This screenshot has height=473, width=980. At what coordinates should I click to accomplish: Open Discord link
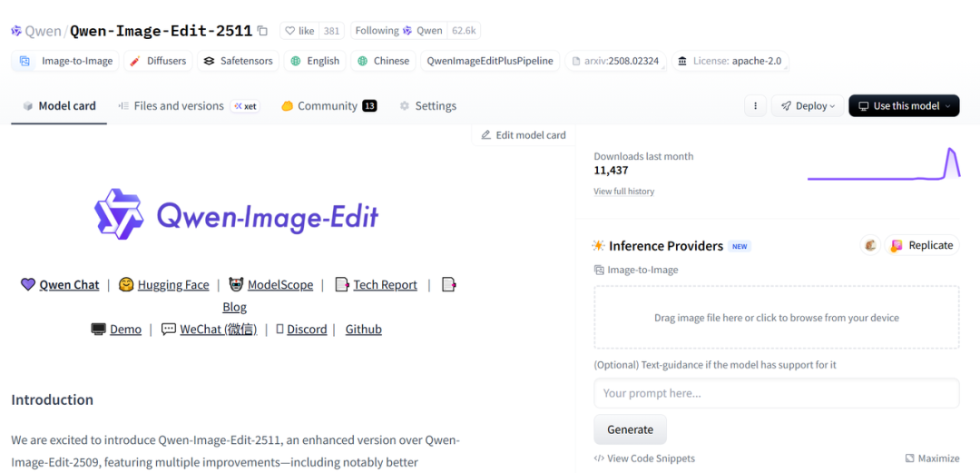307,329
